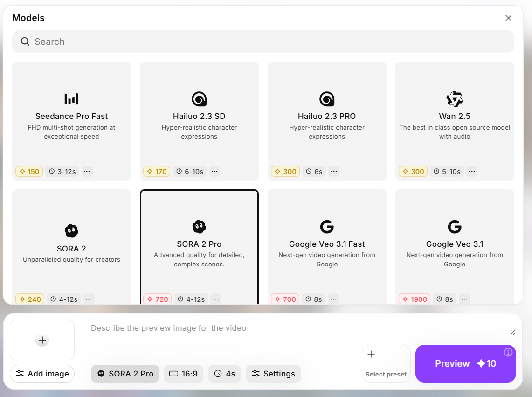Open more options for Hailuo 2.3 PRO
This screenshot has width=532, height=397.
click(333, 171)
